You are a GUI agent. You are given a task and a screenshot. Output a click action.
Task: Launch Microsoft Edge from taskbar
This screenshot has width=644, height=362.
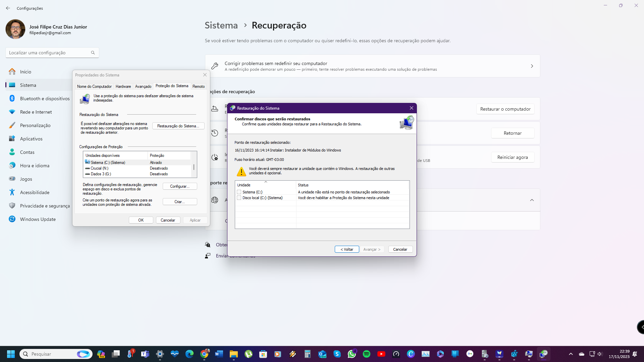pyautogui.click(x=190, y=354)
